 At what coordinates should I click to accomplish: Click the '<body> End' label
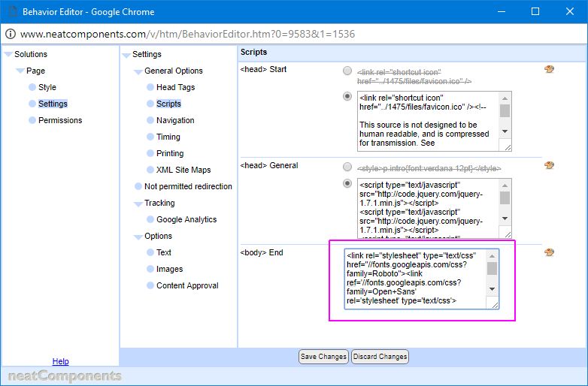pyautogui.click(x=262, y=252)
